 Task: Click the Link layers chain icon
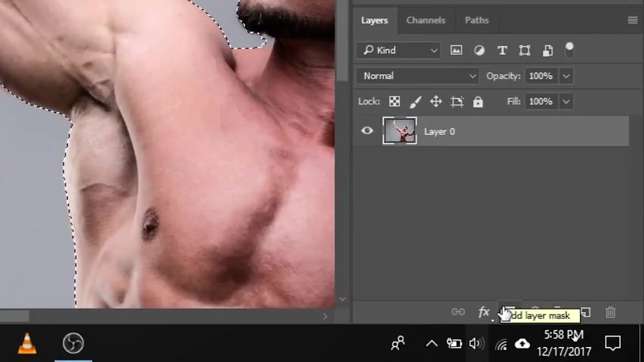pyautogui.click(x=458, y=312)
